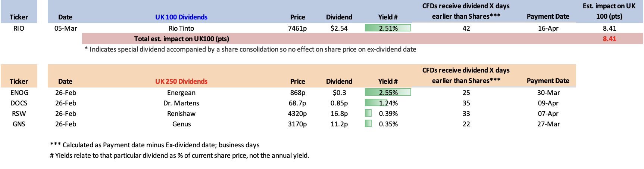Image resolution: width=644 pixels, height=169 pixels.
Task: Click the $2.54 dividend cell
Action: [x=339, y=28]
